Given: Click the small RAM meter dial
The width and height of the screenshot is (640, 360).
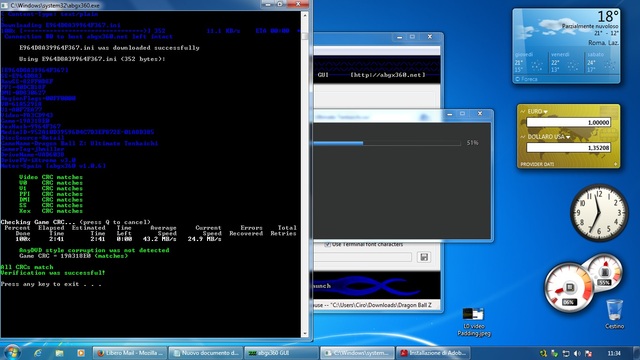Looking at the screenshot, I should click(604, 271).
